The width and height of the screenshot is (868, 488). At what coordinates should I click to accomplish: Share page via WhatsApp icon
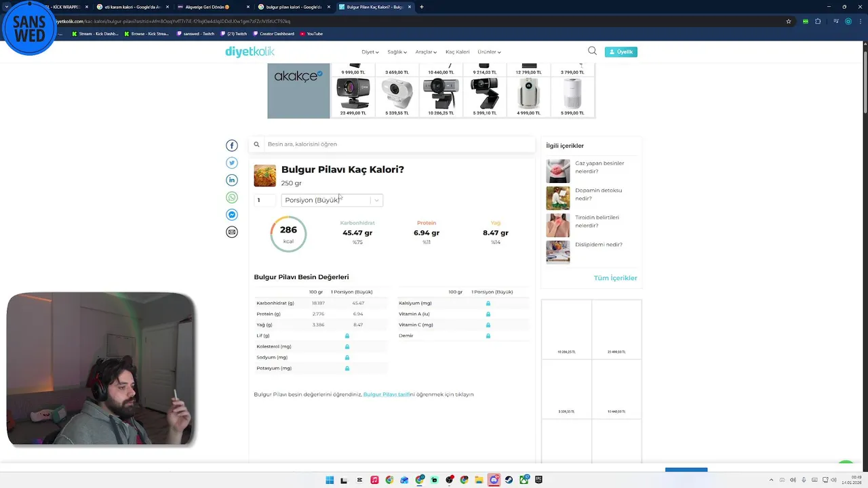[x=232, y=198]
